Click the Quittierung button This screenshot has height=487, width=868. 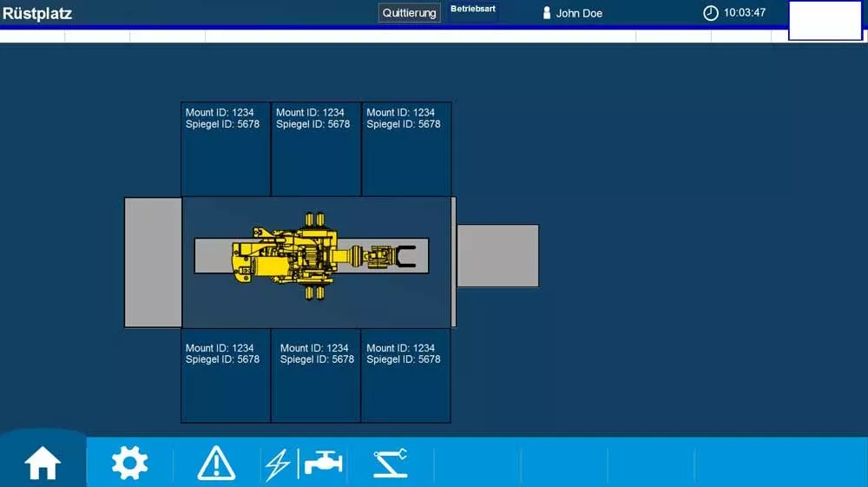click(x=409, y=13)
